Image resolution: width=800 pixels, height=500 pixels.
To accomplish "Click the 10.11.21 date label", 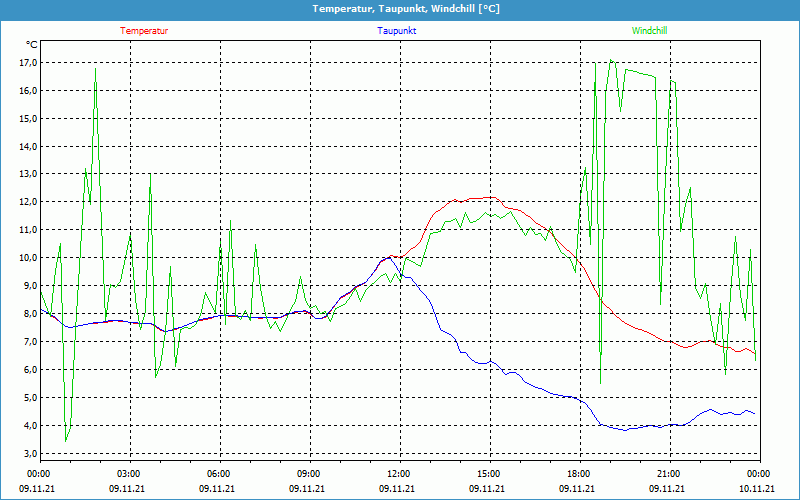I will click(756, 488).
